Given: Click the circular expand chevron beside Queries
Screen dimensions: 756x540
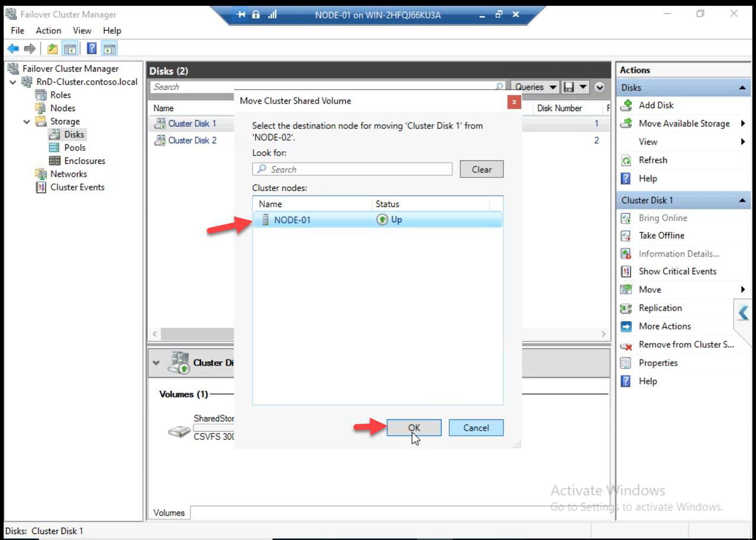Looking at the screenshot, I should tap(599, 88).
